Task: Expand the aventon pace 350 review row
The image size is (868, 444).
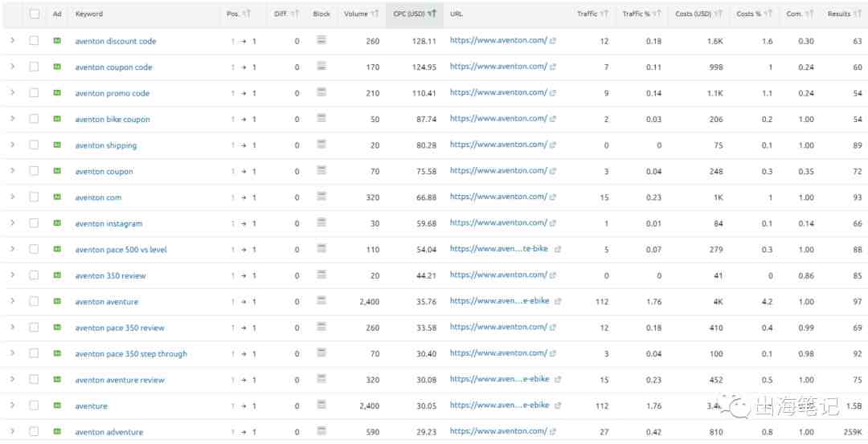Action: (x=13, y=327)
